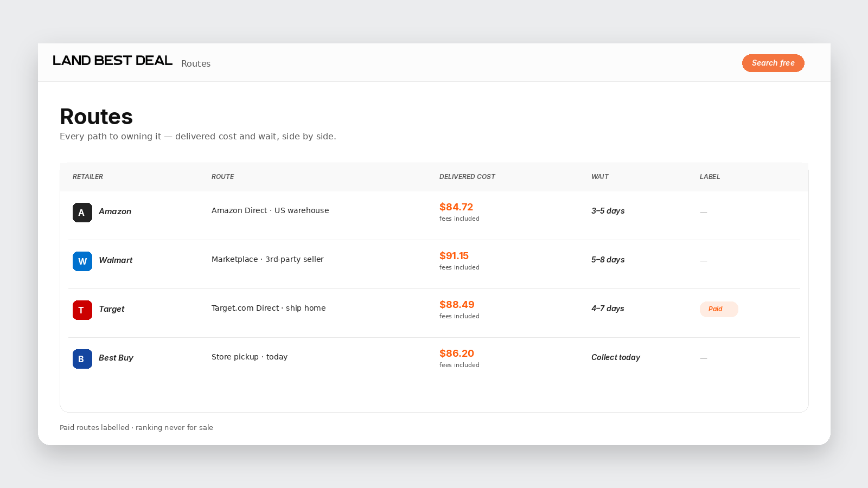
Task: Click the LABEL column header
Action: click(x=710, y=177)
